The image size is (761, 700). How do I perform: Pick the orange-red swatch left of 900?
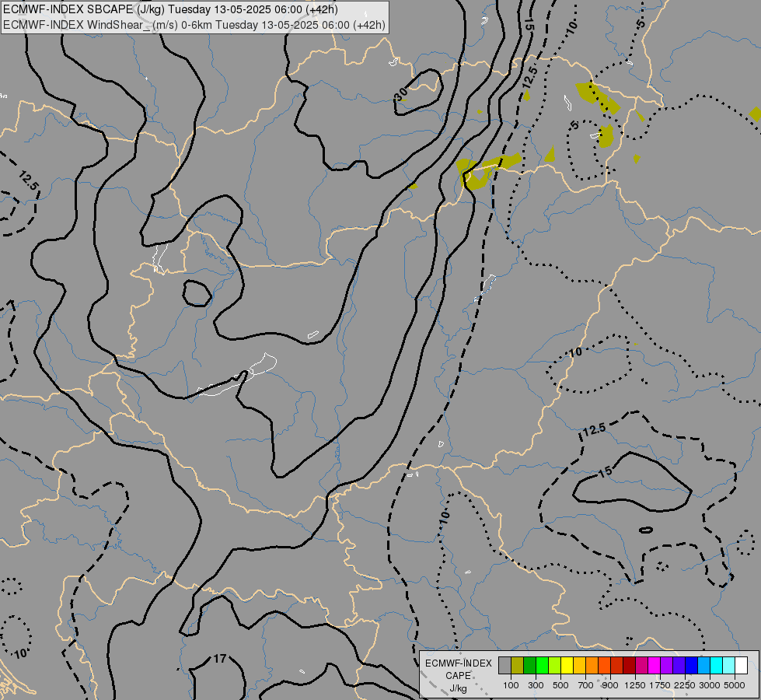click(604, 665)
